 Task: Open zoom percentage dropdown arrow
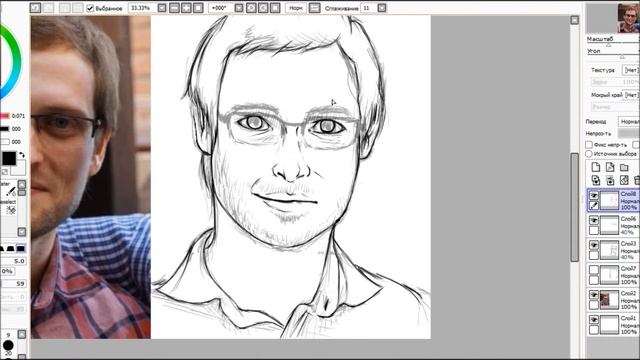(x=162, y=8)
